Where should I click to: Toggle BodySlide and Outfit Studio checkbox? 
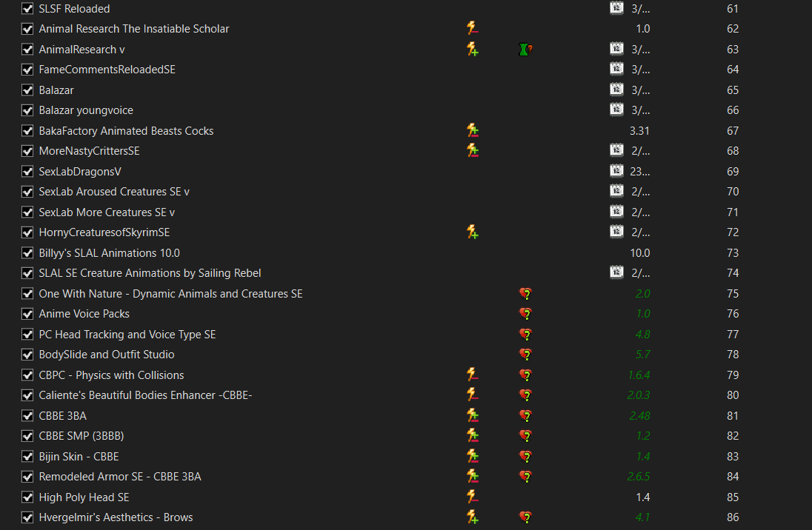point(27,355)
